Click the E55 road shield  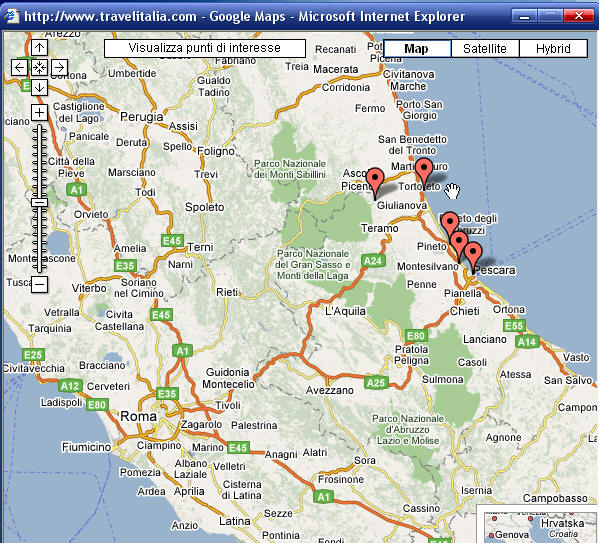tap(514, 326)
